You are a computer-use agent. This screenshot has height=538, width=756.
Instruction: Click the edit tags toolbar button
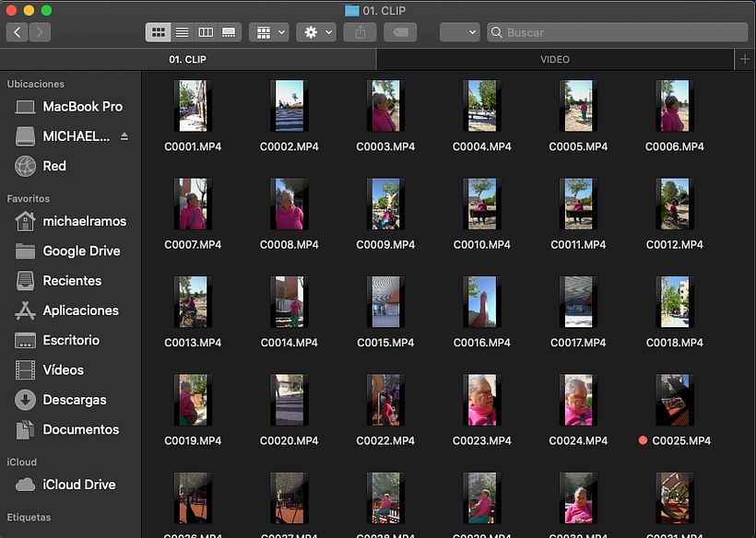click(400, 32)
